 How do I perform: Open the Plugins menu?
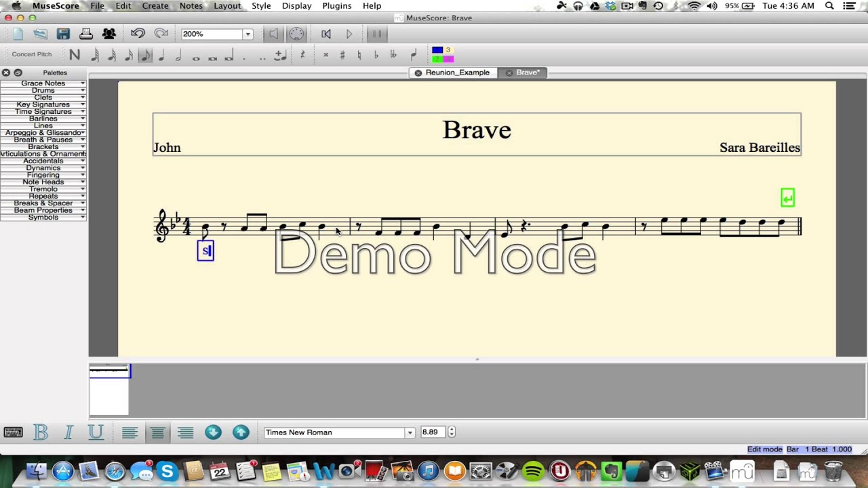(337, 5)
